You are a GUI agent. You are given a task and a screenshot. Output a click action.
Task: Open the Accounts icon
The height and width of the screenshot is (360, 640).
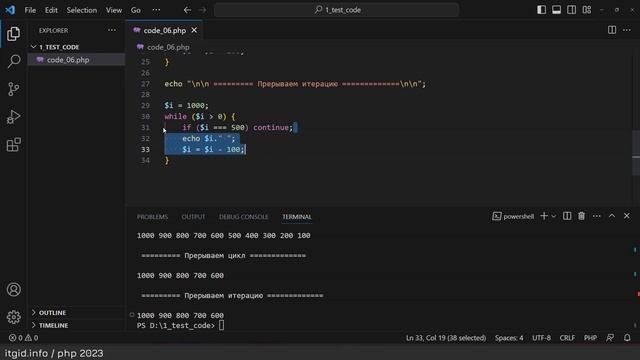[x=13, y=289]
